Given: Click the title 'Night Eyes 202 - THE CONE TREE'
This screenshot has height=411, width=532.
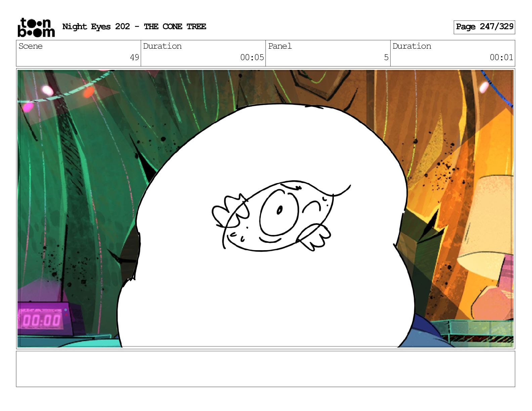Looking at the screenshot, I should tap(134, 27).
